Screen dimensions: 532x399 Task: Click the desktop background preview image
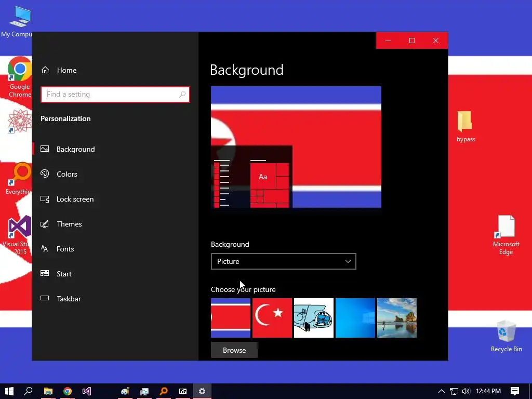tap(296, 147)
